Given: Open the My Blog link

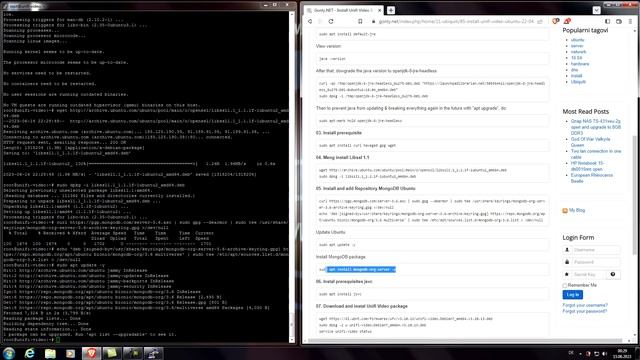Looking at the screenshot, I should pyautogui.click(x=577, y=210).
